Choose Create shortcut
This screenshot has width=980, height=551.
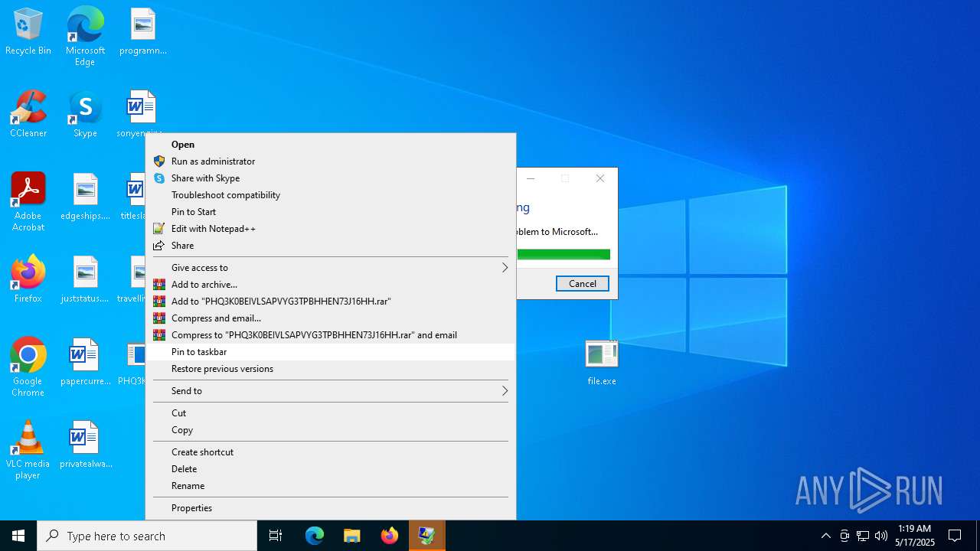tap(330, 452)
